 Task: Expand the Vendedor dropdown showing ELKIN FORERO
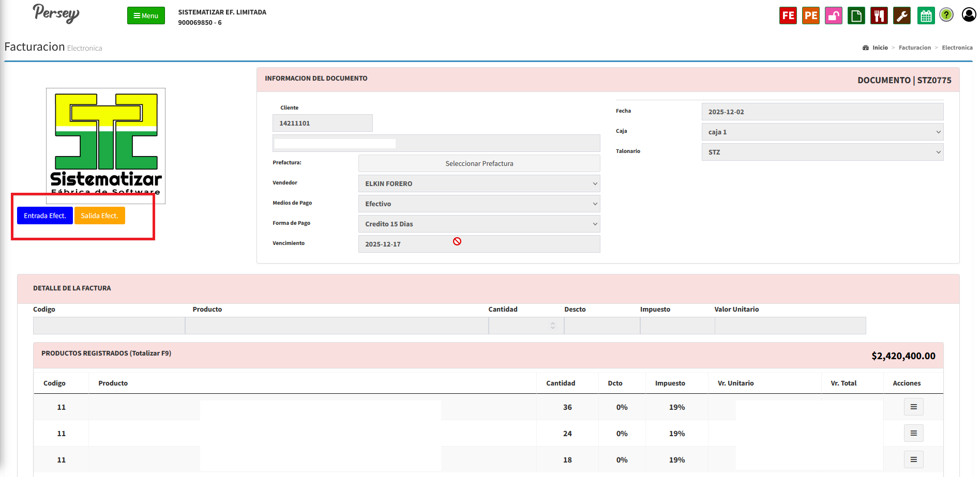(479, 183)
